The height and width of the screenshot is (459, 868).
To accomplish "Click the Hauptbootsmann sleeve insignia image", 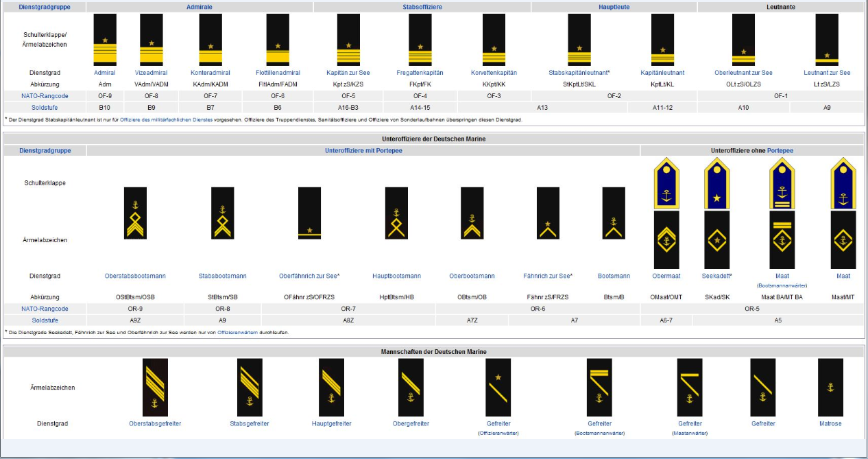I will (x=396, y=213).
